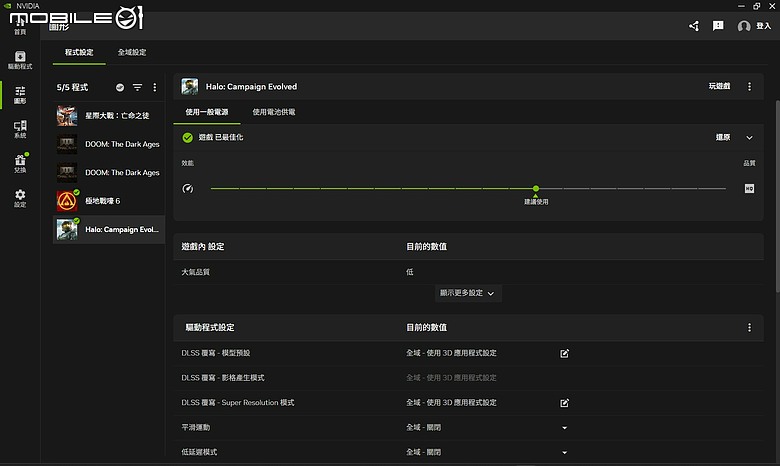The image size is (780, 466).
Task: Click the share icon in top bar
Action: [x=694, y=26]
